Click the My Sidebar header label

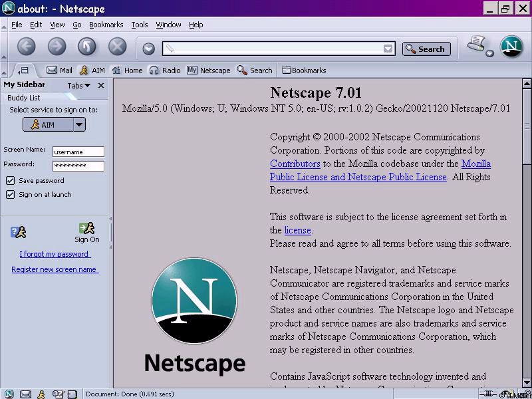[25, 85]
